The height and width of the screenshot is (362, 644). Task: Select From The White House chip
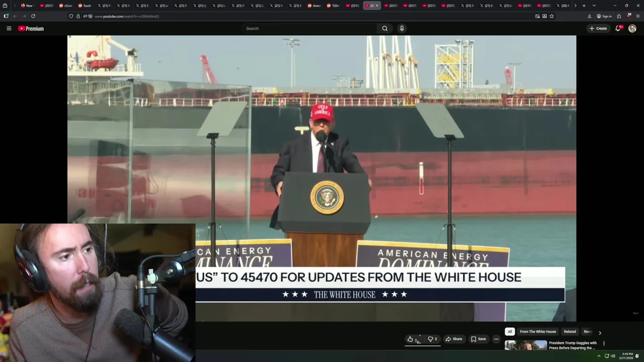tap(538, 332)
